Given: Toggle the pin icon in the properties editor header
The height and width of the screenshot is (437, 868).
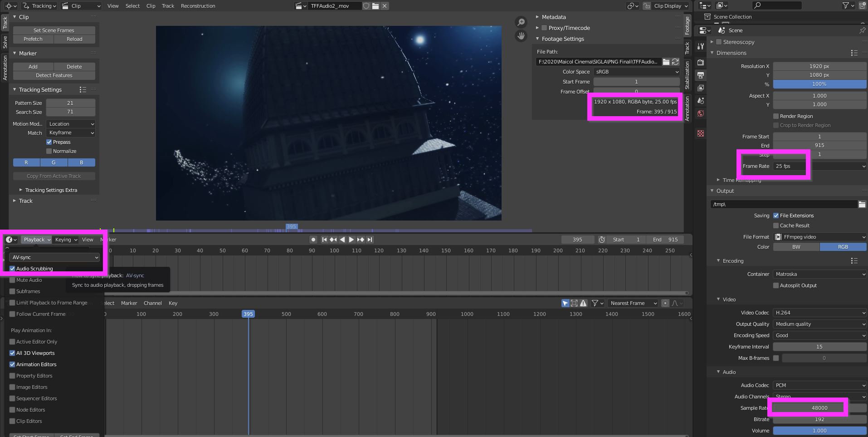Looking at the screenshot, I should point(862,30).
